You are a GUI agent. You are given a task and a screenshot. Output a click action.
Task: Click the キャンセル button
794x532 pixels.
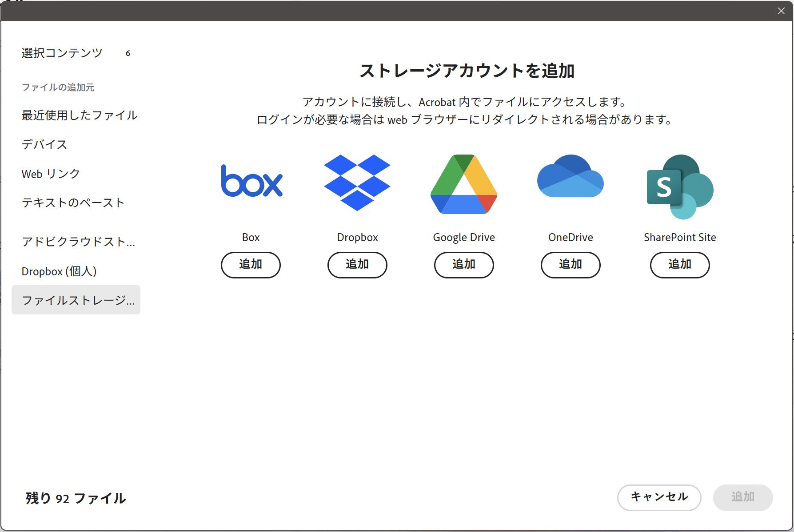coord(659,497)
